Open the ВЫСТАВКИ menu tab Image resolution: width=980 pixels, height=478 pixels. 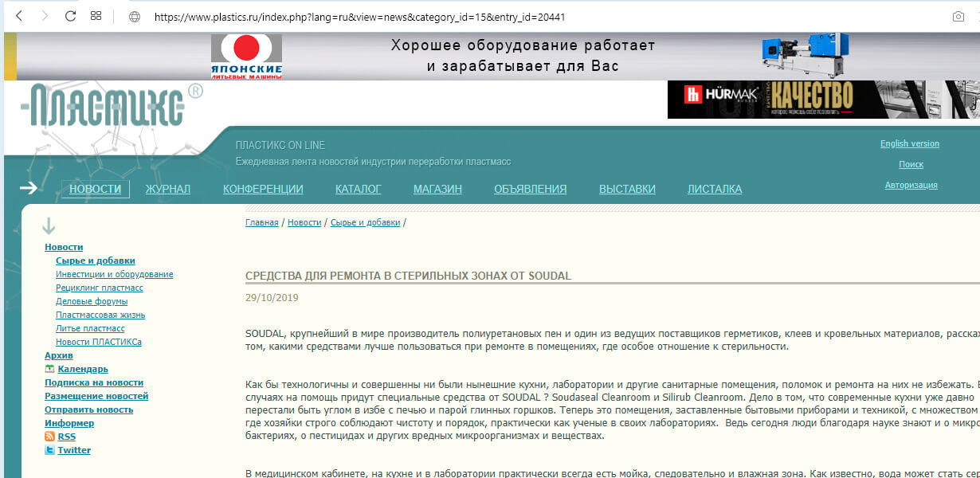pyautogui.click(x=627, y=189)
